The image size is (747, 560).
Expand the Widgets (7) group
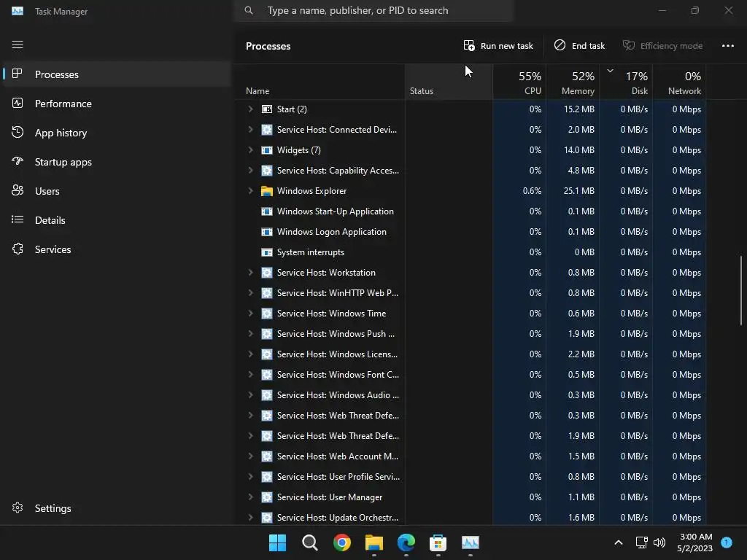pos(251,150)
